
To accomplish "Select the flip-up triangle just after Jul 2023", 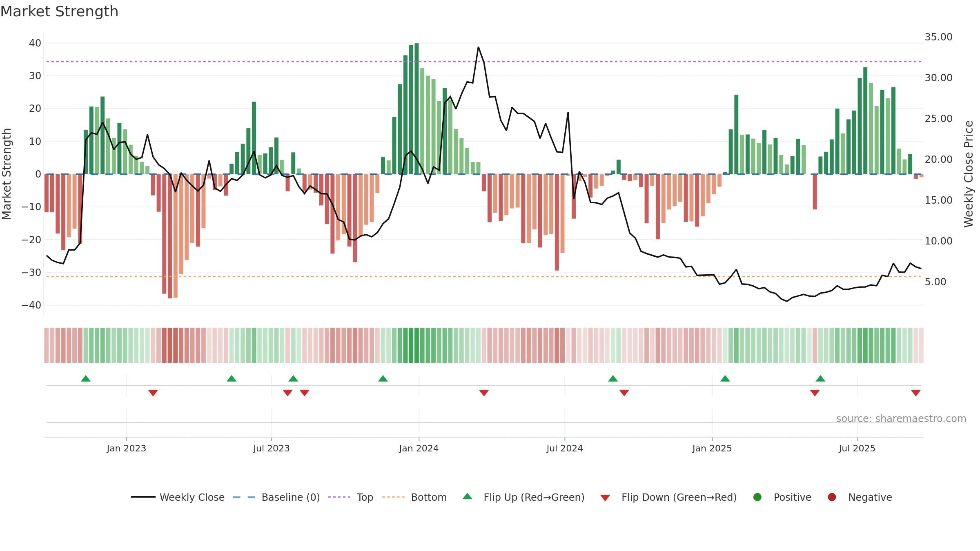I will pyautogui.click(x=293, y=378).
